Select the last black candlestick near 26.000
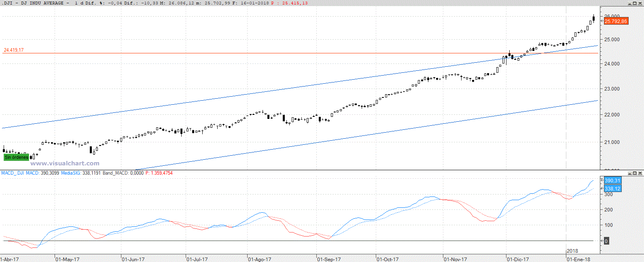 [x=593, y=18]
